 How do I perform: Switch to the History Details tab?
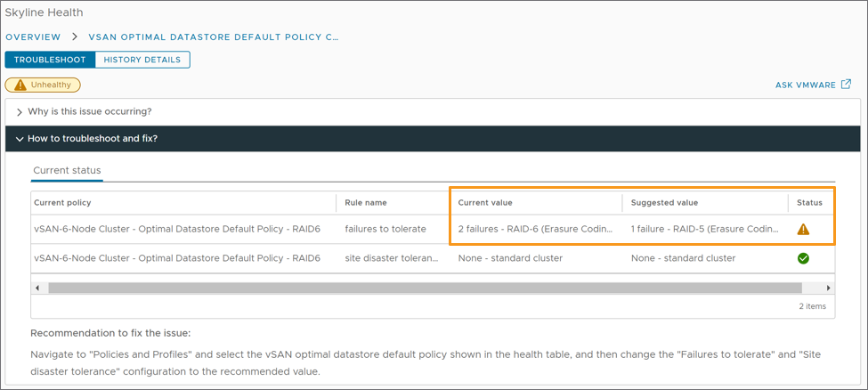tap(142, 60)
